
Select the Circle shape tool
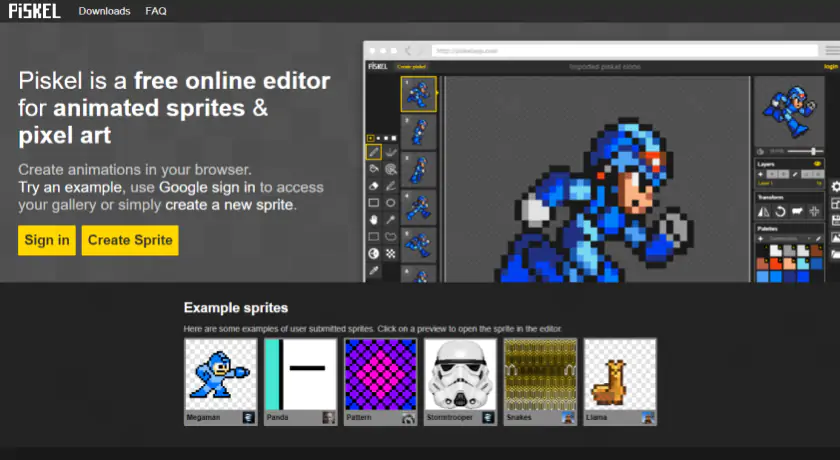click(x=391, y=202)
